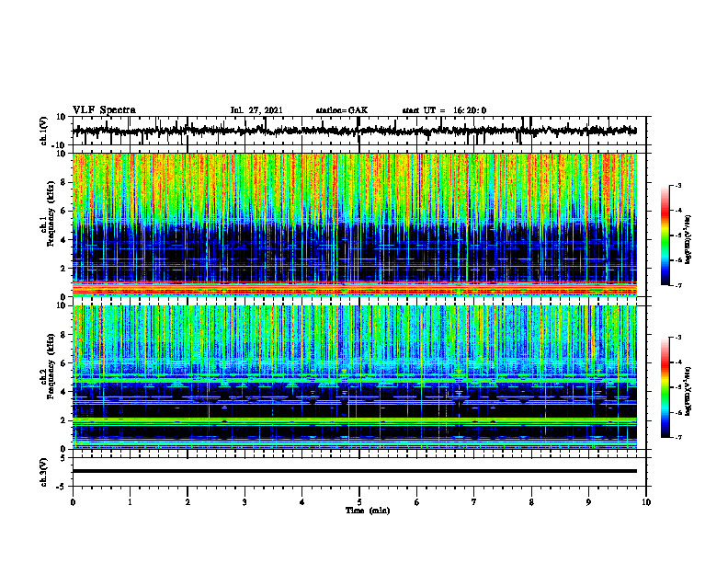The width and height of the screenshot is (728, 563).
Task: Click the "-3" tick on ch.2 color bar
Action: pyautogui.click(x=677, y=338)
